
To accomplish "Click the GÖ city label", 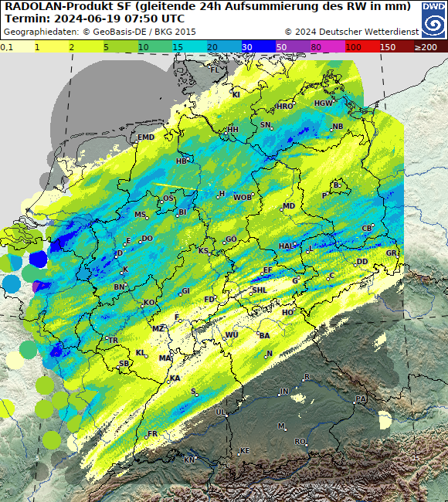I will coord(231,239).
